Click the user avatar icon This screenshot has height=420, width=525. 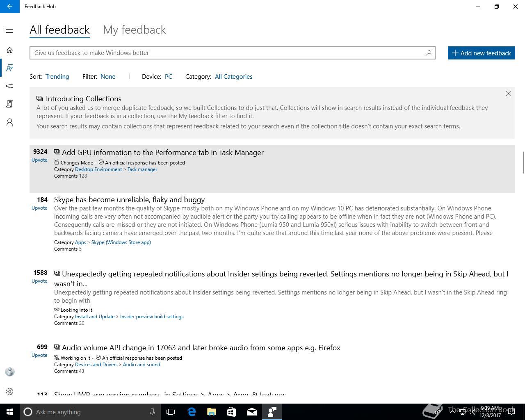pyautogui.click(x=10, y=372)
